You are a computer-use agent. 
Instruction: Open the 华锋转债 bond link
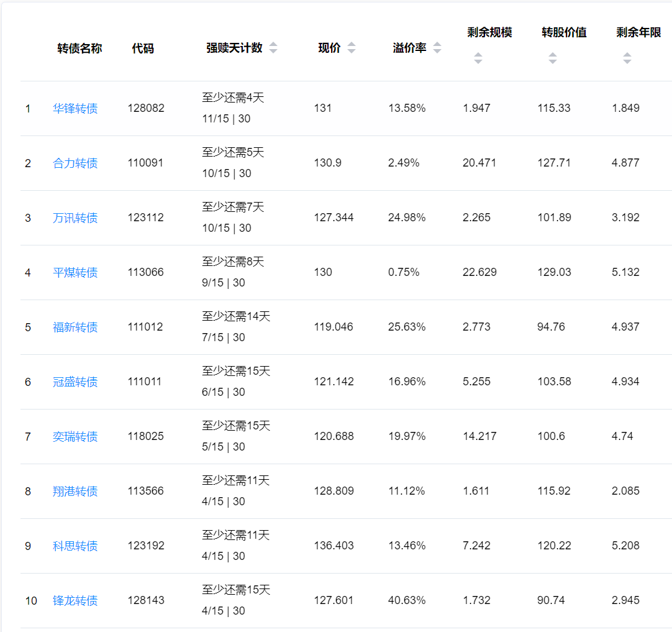click(75, 109)
